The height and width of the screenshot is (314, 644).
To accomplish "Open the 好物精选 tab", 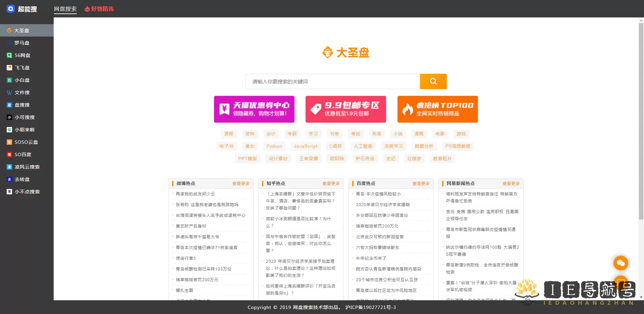I will (x=99, y=9).
